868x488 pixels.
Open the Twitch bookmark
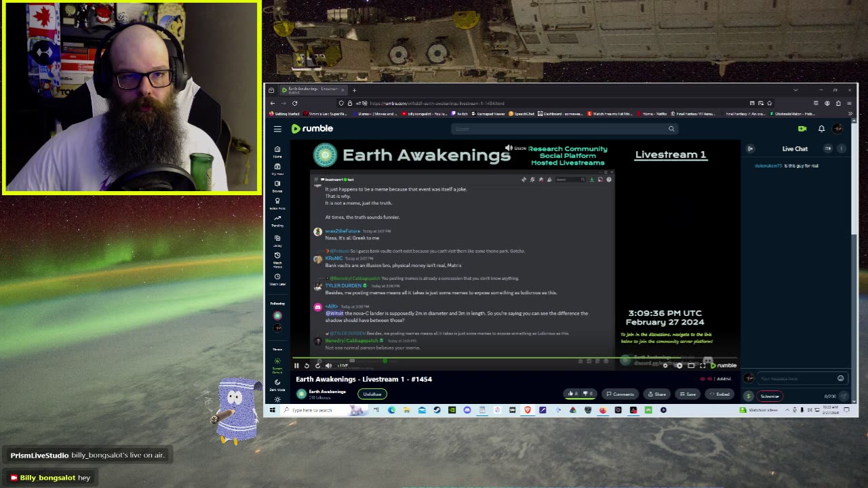[x=459, y=114]
